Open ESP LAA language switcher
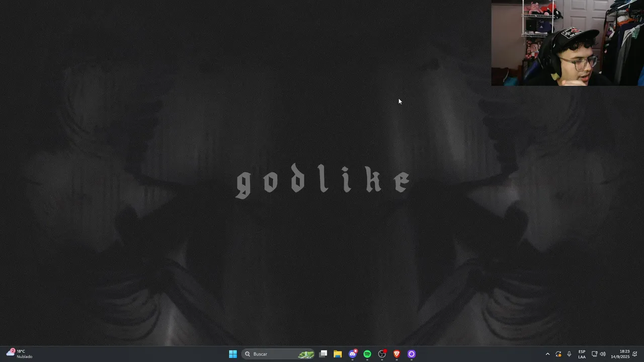 (x=582, y=354)
